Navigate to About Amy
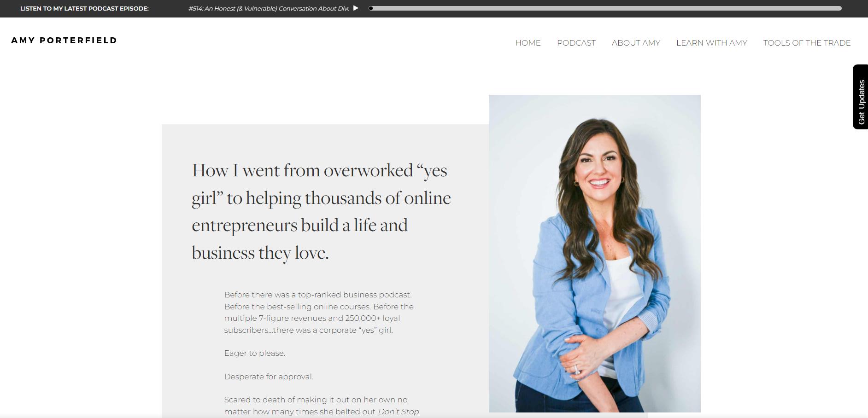This screenshot has width=868, height=418. pyautogui.click(x=636, y=43)
